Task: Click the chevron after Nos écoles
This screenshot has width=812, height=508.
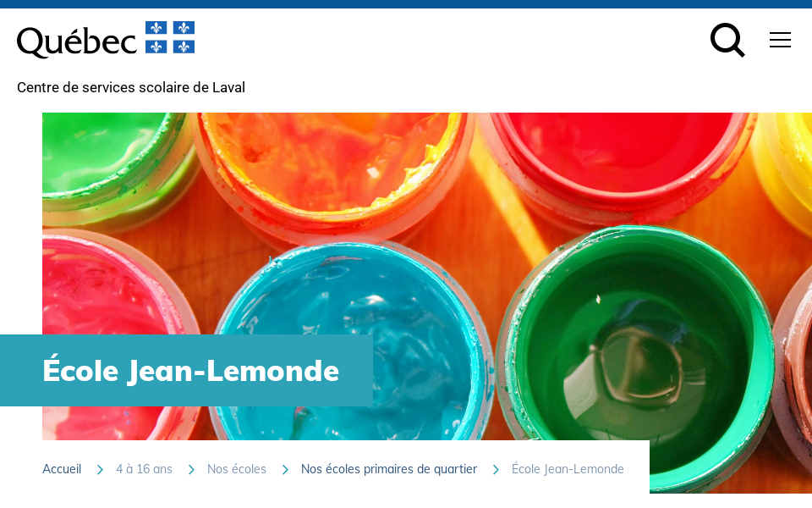Action: pyautogui.click(x=285, y=470)
